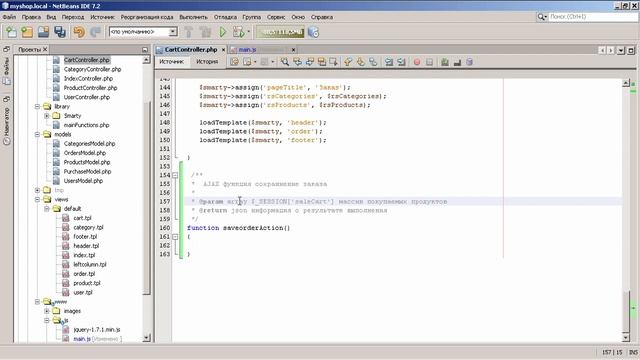The width and height of the screenshot is (640, 360).
Task: Collapse the default folder node
Action: click(47, 209)
